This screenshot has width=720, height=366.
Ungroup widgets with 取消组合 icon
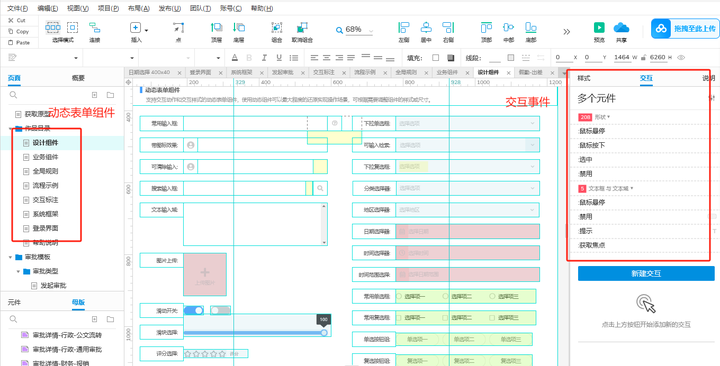click(302, 28)
